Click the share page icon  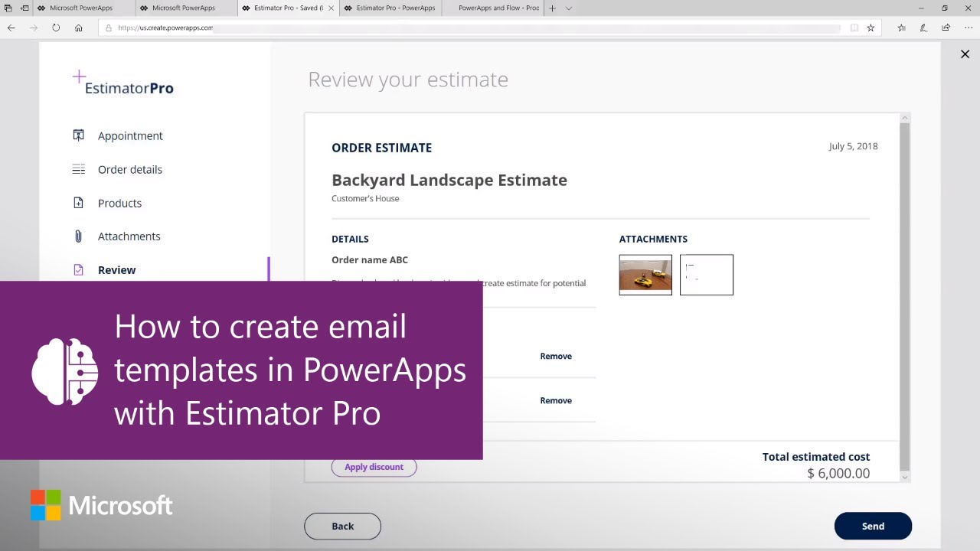click(946, 28)
